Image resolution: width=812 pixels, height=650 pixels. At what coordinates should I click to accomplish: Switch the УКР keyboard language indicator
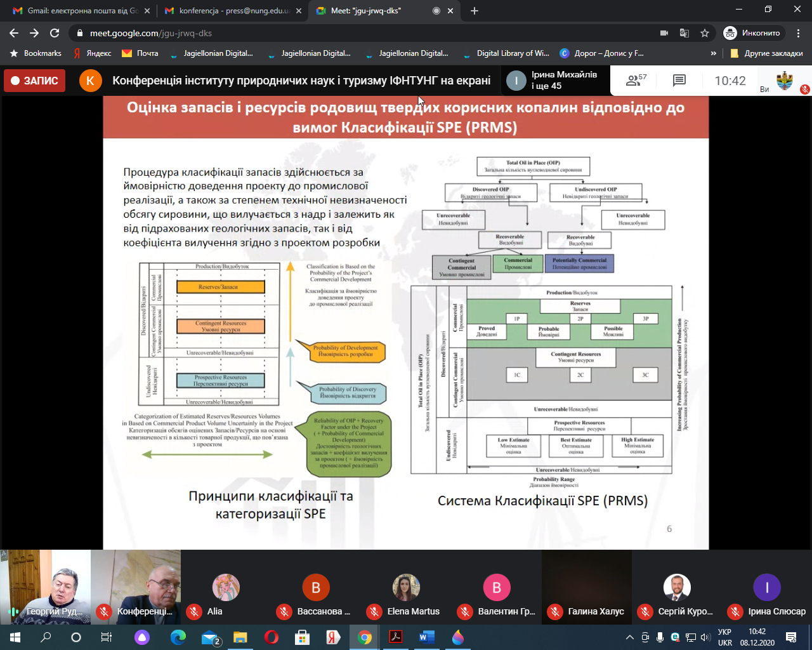724,637
